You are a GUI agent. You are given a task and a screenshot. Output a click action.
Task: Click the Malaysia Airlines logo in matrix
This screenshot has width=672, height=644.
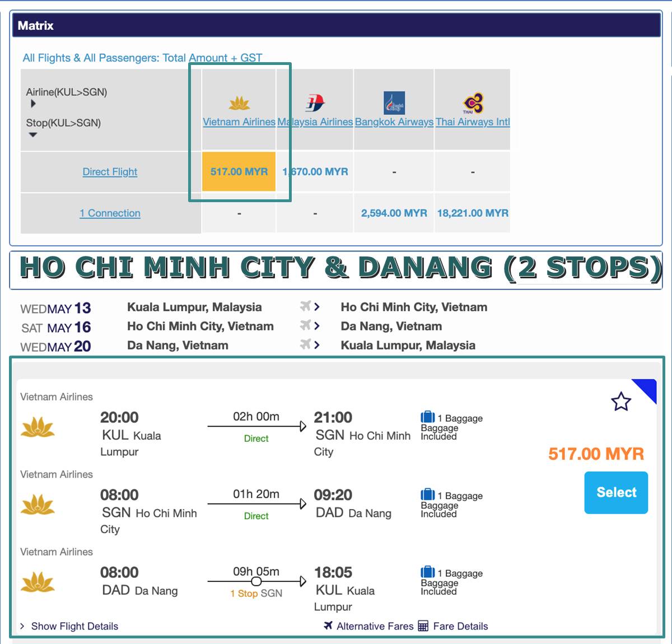click(315, 103)
